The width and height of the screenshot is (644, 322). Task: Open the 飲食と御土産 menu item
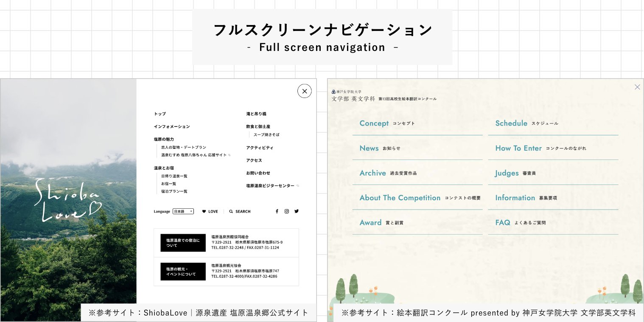(x=258, y=126)
